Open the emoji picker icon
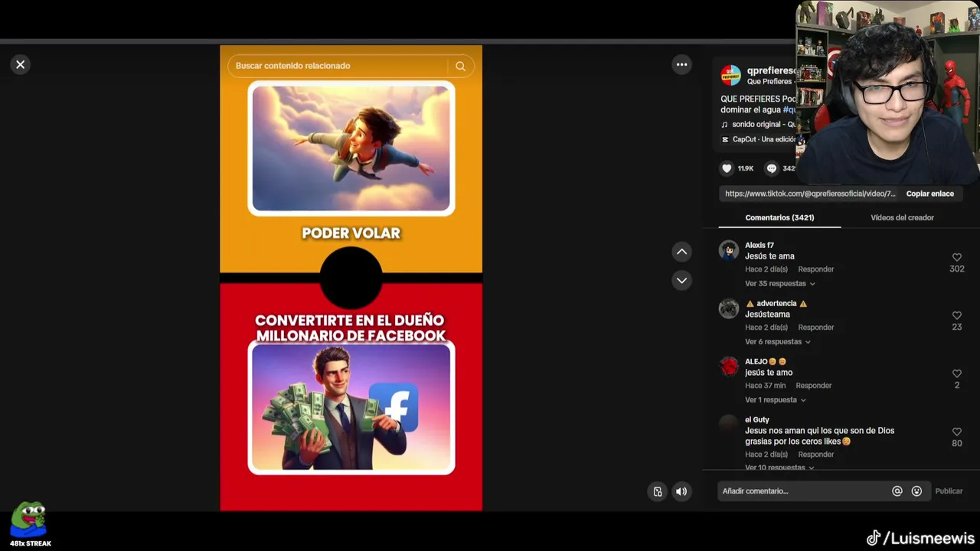 [916, 491]
